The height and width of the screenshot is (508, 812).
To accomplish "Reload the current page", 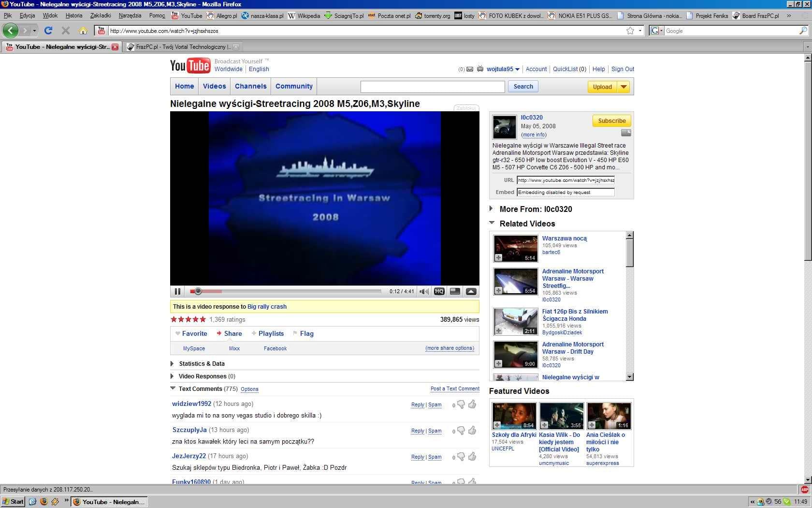I will 48,30.
